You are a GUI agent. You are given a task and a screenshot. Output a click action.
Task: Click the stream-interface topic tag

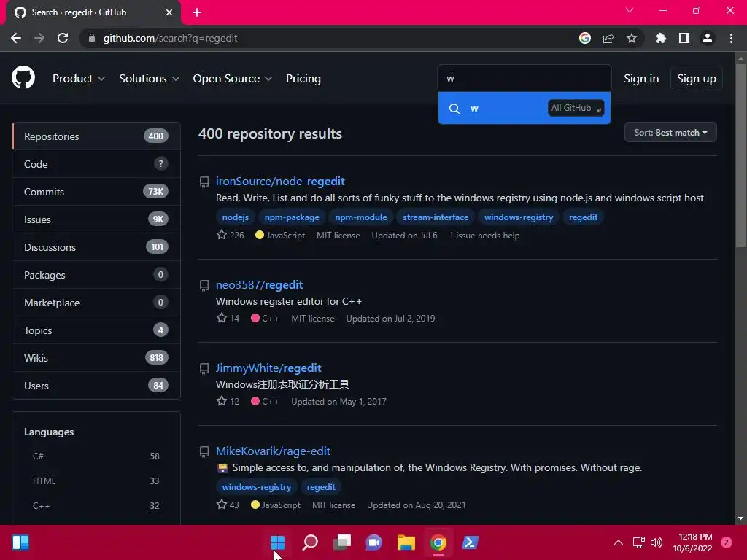(x=436, y=217)
